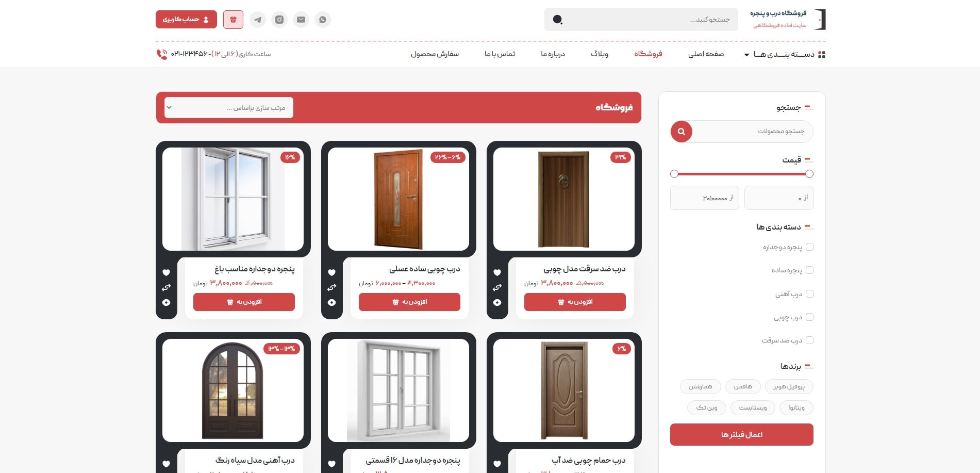Check the درب ضد سرقت filter

click(x=810, y=340)
